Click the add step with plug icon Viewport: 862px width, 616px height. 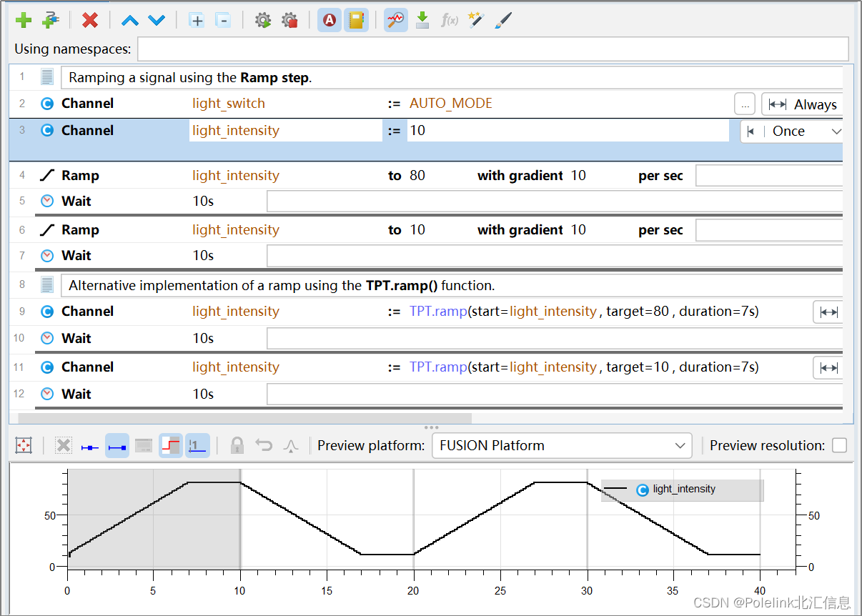[x=50, y=20]
